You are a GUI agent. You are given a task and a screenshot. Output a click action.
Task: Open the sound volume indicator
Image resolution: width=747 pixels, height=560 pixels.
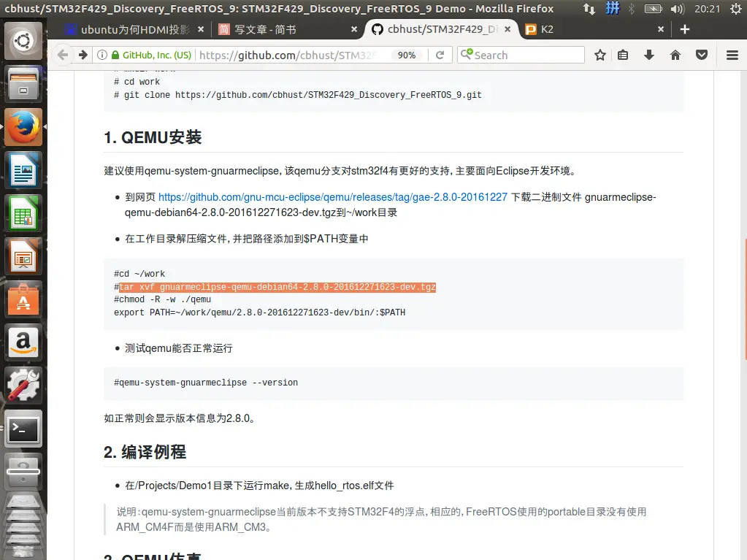point(677,9)
